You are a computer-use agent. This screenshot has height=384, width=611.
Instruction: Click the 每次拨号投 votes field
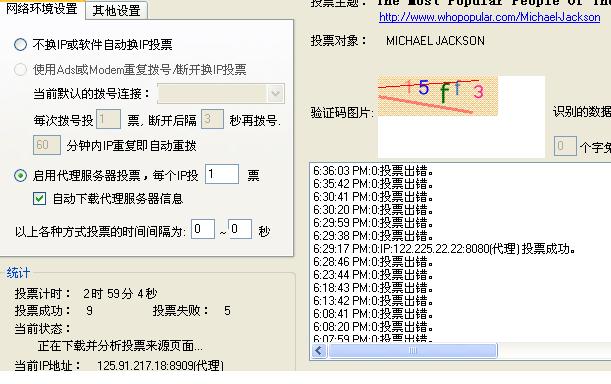(108, 119)
